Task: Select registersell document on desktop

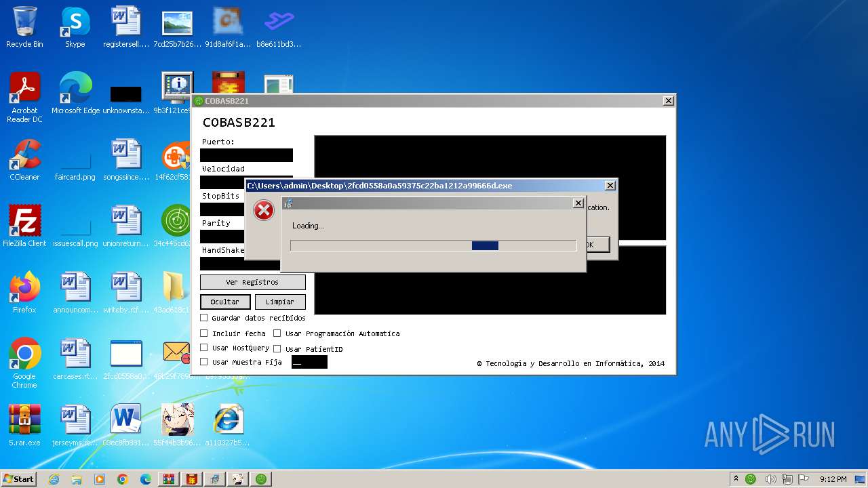Action: click(x=125, y=27)
